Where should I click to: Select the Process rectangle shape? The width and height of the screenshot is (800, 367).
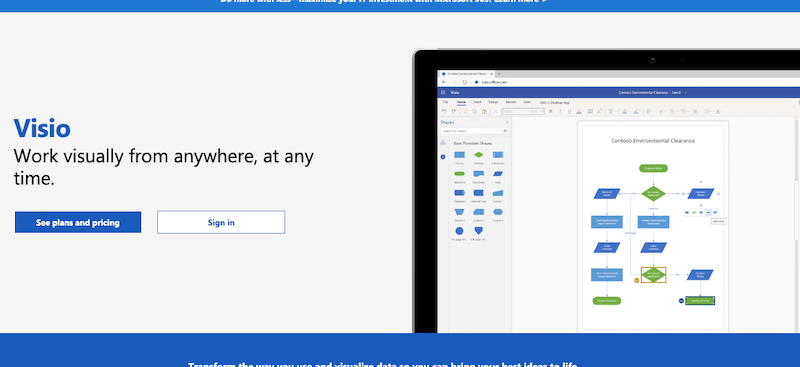(459, 155)
